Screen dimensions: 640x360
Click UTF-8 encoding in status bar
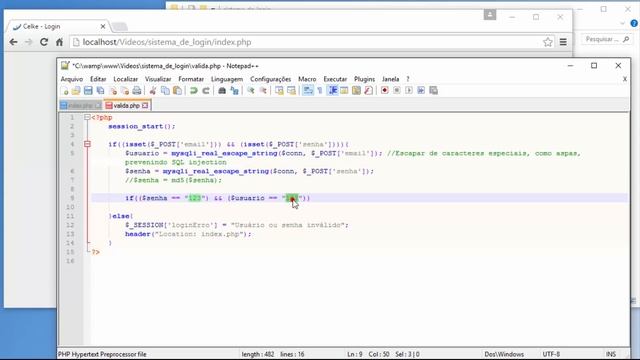(x=551, y=354)
